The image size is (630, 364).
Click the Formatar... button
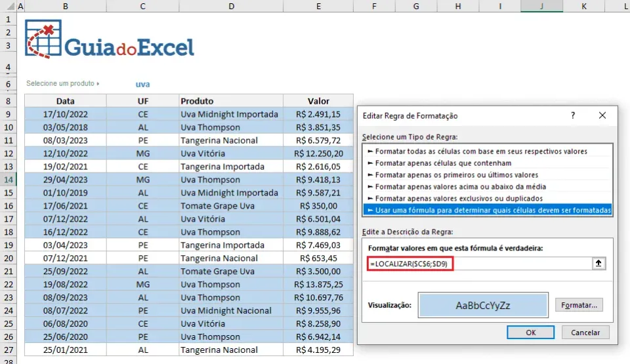(x=579, y=305)
